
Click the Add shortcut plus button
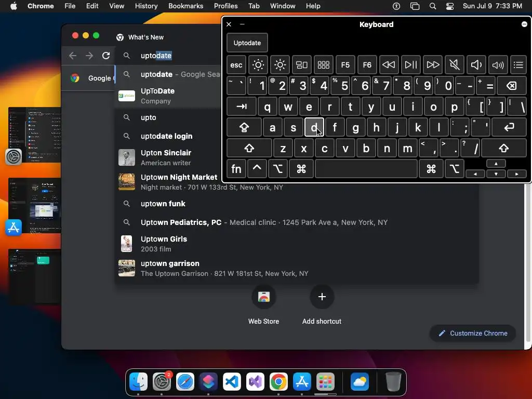pyautogui.click(x=322, y=297)
